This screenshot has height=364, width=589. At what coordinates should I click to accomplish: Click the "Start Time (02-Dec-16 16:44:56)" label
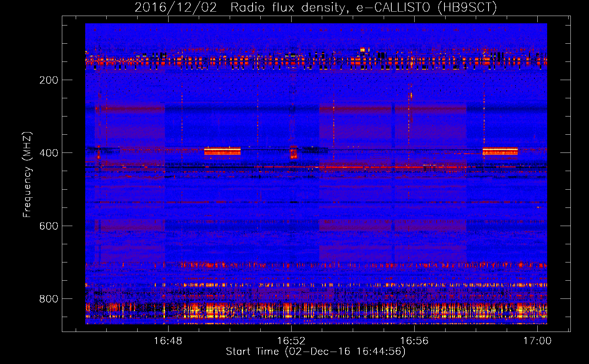point(316,352)
